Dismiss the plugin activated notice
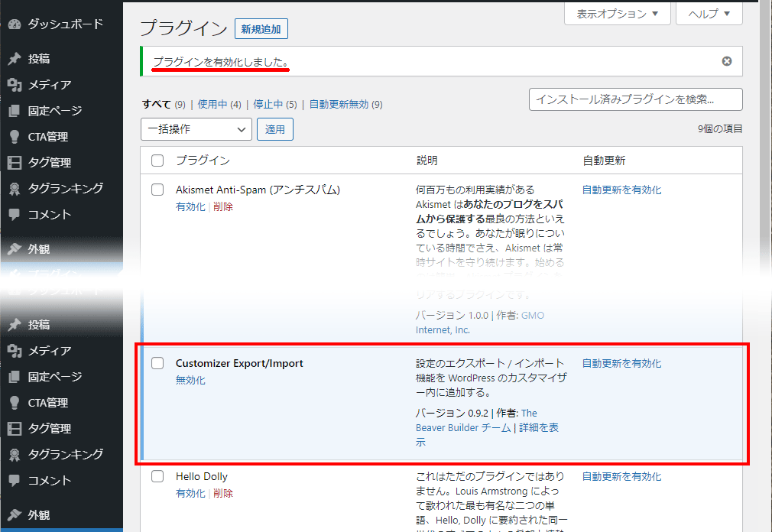772x532 pixels. coord(727,61)
